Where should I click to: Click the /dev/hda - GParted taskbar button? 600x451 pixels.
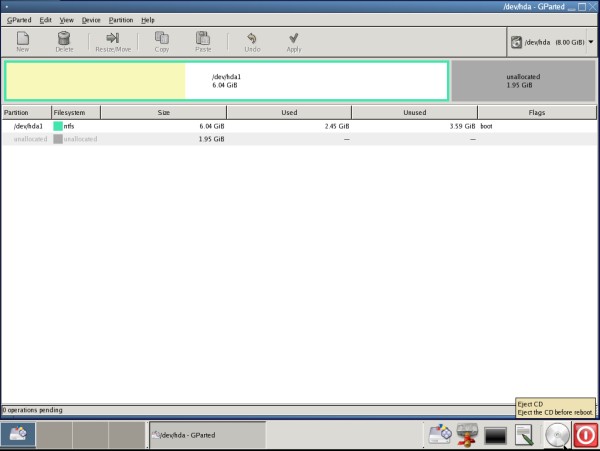pyautogui.click(x=207, y=435)
